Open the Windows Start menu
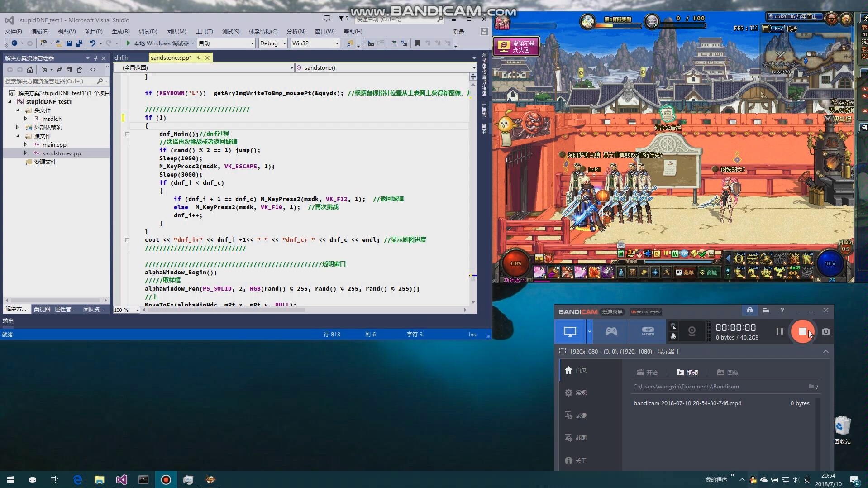This screenshot has height=488, width=868. tap(11, 479)
